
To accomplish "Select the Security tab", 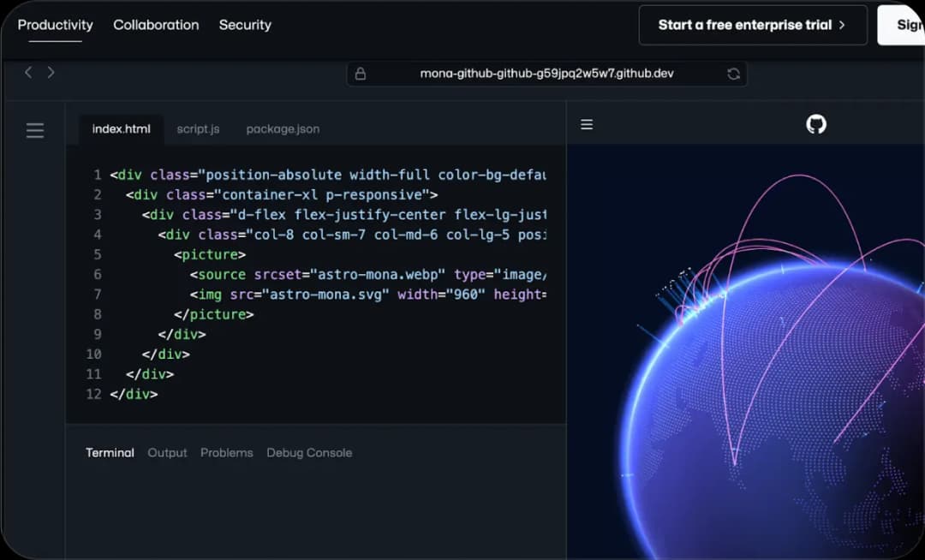I will point(245,25).
